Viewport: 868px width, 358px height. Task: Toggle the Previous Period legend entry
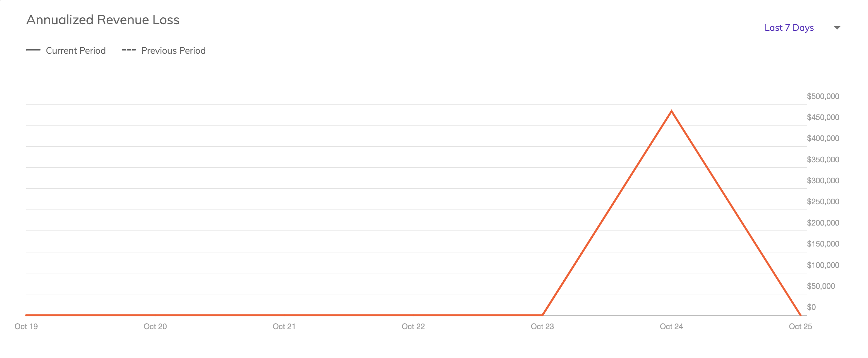163,50
